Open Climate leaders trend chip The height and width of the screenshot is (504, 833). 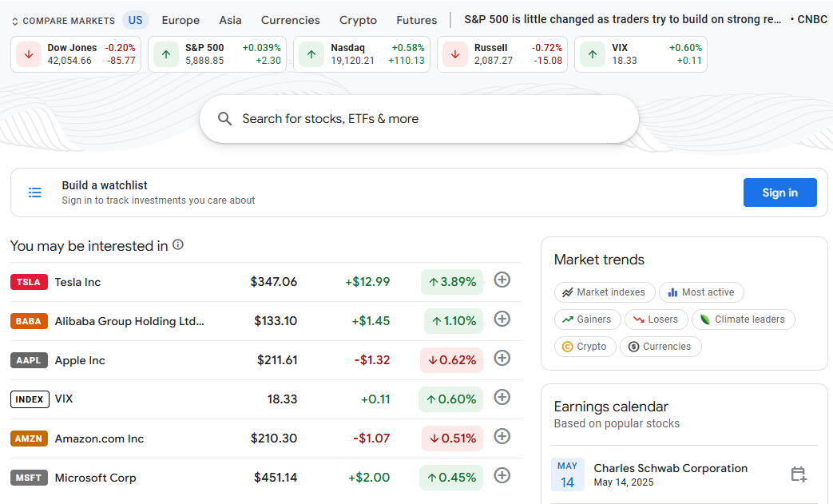pos(744,319)
